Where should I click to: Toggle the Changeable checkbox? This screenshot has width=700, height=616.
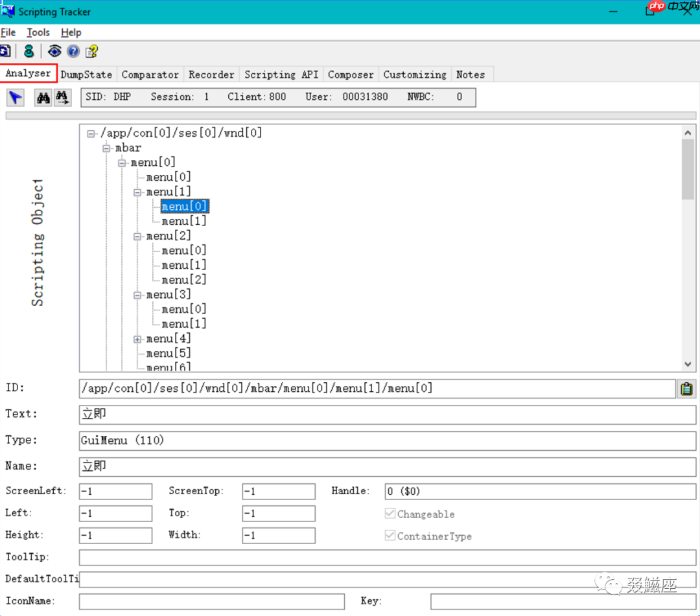390,514
